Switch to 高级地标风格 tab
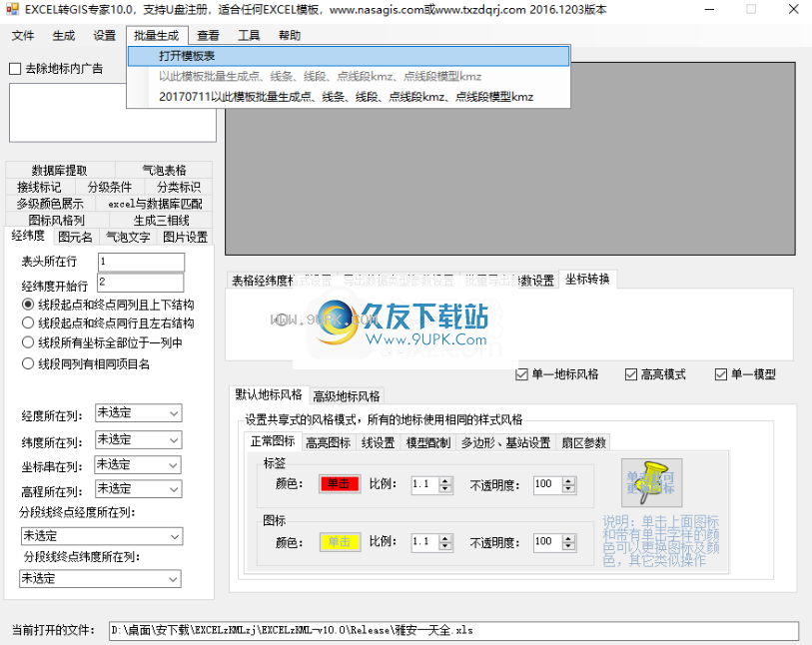The height and width of the screenshot is (645, 812). pyautogui.click(x=347, y=396)
